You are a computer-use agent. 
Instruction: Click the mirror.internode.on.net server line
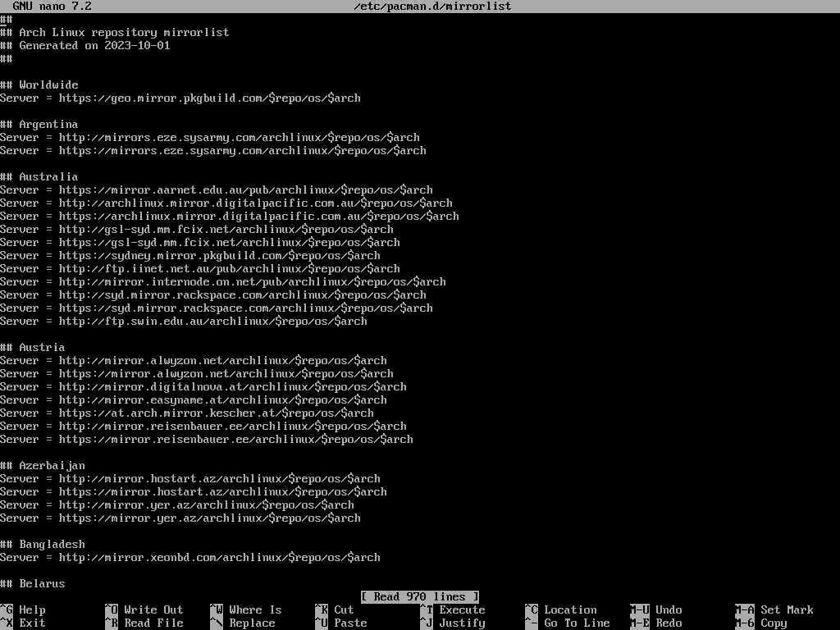click(x=223, y=282)
